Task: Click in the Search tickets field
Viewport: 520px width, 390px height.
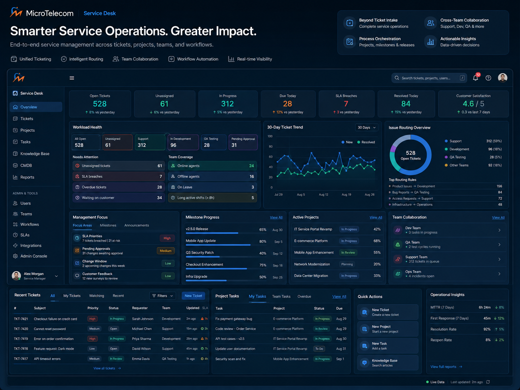Action: 429,78
